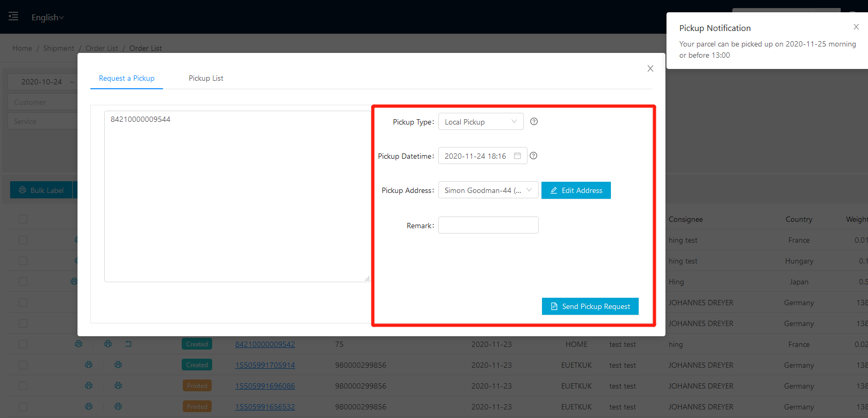Click the help icon beside Pickup Datetime
Viewport: 868px width, 418px height.
click(533, 156)
